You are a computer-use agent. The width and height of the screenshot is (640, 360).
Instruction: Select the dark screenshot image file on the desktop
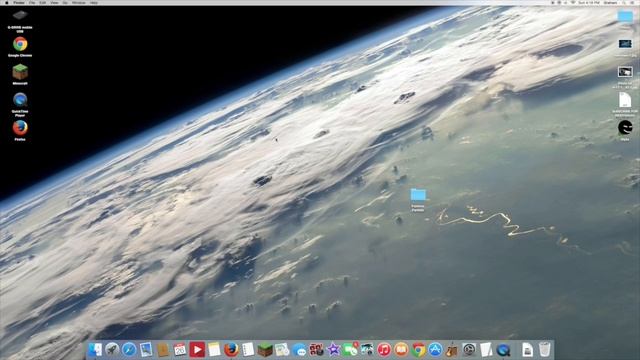click(625, 44)
